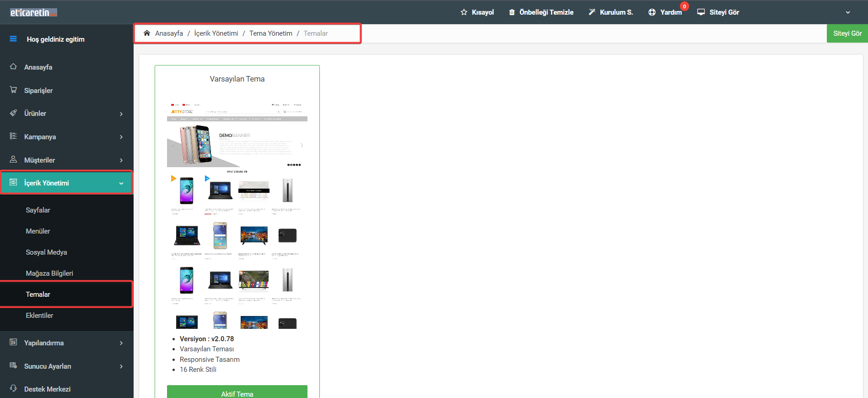Expand the Müşteriler submenu chevron
Image resolution: width=868 pixels, height=398 pixels.
pyautogui.click(x=121, y=160)
